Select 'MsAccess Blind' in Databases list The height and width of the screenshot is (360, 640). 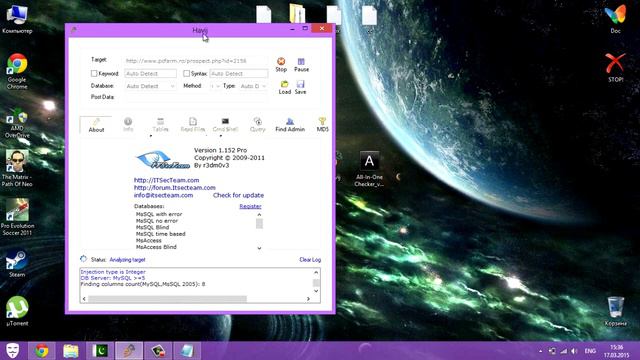click(x=156, y=247)
